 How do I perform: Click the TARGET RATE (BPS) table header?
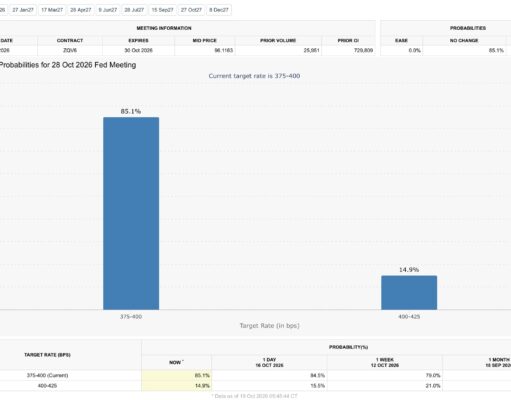tap(47, 355)
